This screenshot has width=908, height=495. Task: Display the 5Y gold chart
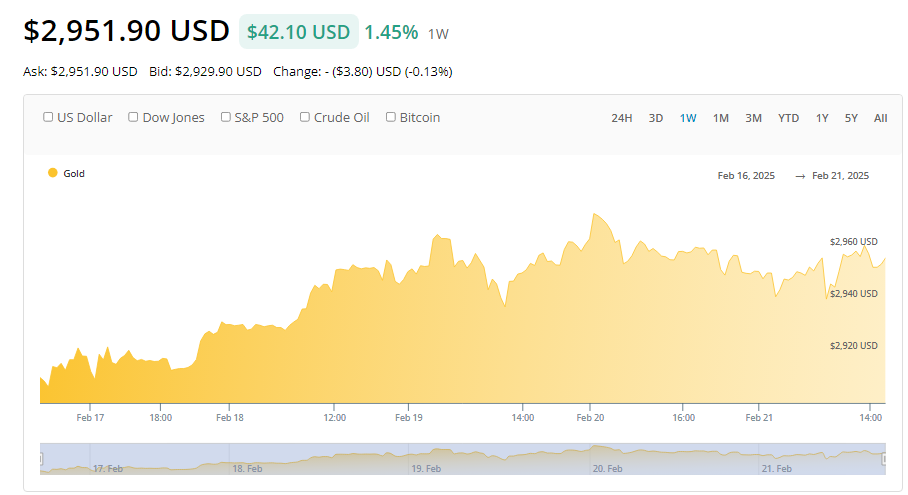(x=851, y=118)
